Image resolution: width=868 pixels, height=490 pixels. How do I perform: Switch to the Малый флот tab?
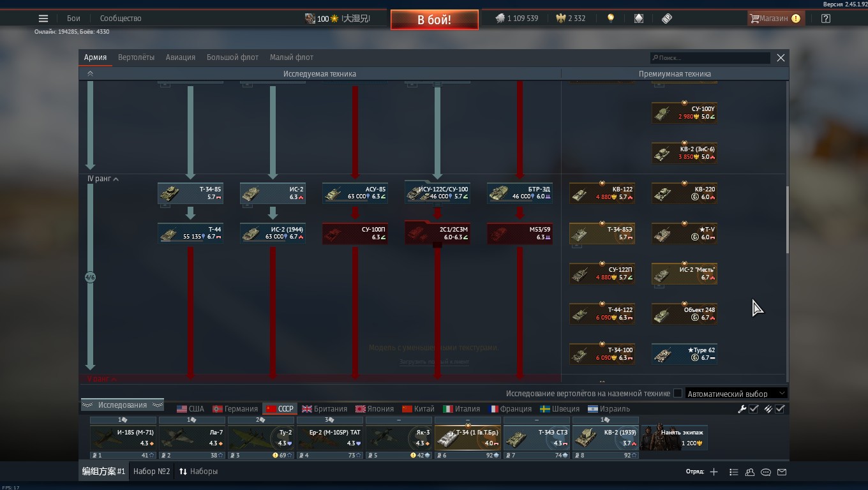click(x=292, y=57)
